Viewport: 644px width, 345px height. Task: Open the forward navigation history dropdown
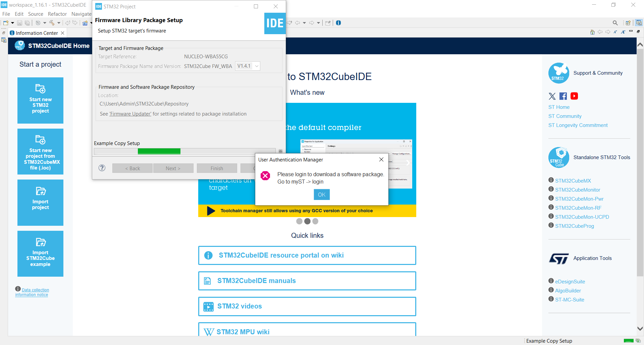[x=318, y=23]
